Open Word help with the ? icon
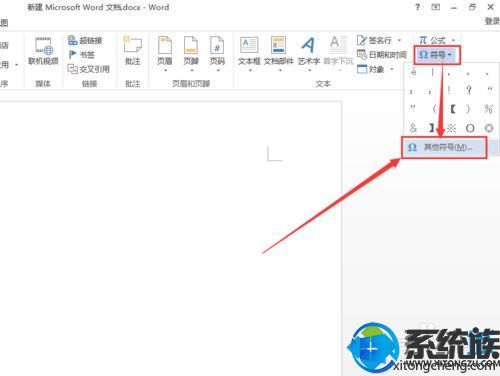 417,7
